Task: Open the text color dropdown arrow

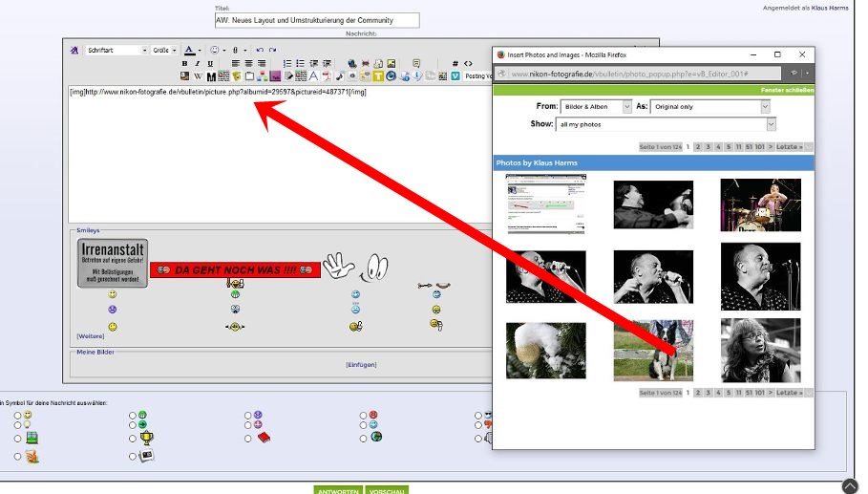Action: [200, 51]
